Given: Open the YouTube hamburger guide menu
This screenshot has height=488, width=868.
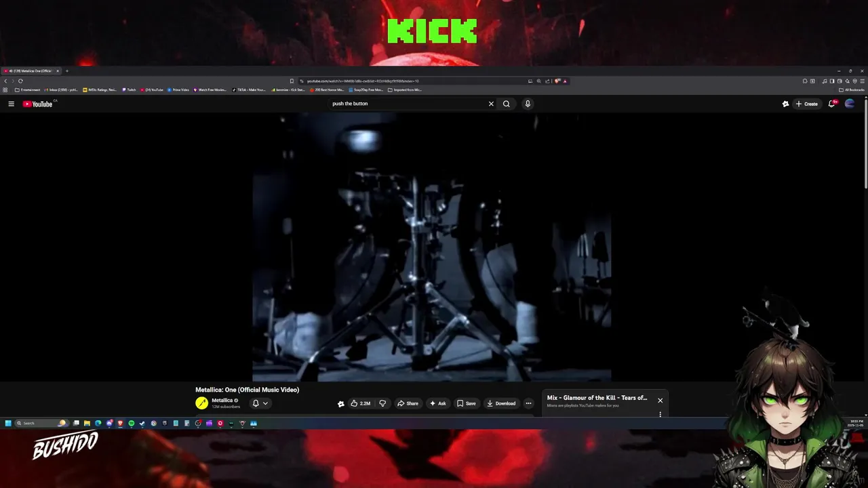Looking at the screenshot, I should click(11, 104).
